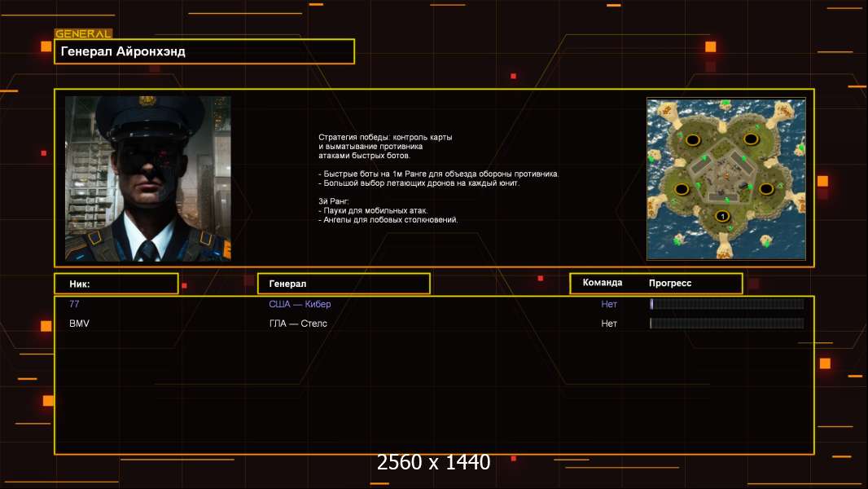Click the Прогресс column header
Viewport: 868px width, 489px height.
click(670, 283)
